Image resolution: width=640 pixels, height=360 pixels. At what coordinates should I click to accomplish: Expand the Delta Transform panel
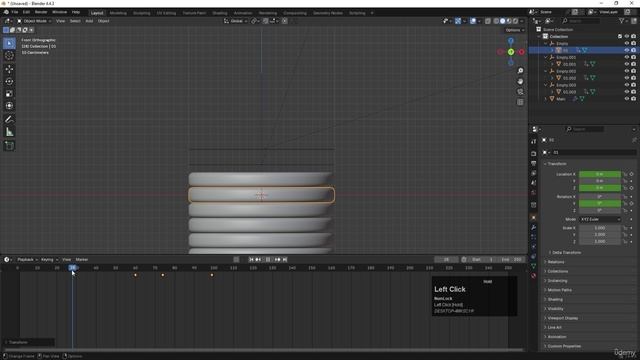[x=566, y=253]
